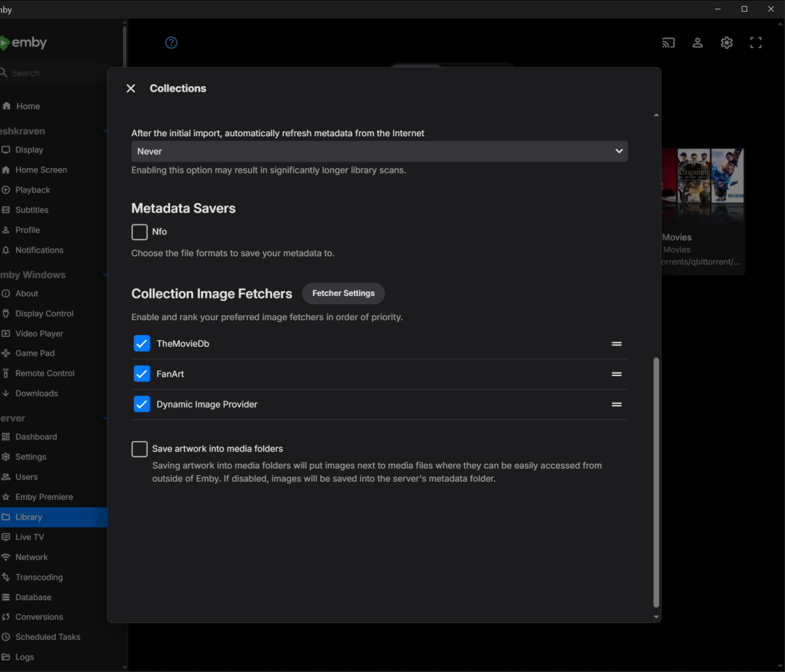Close the Collections dialog with the X icon
This screenshot has height=672, width=785.
(131, 88)
